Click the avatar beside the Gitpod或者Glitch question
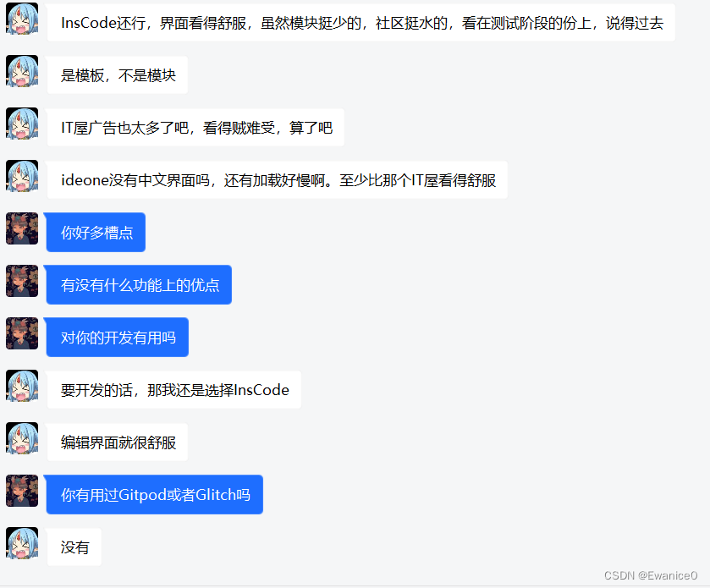 pyautogui.click(x=22, y=491)
